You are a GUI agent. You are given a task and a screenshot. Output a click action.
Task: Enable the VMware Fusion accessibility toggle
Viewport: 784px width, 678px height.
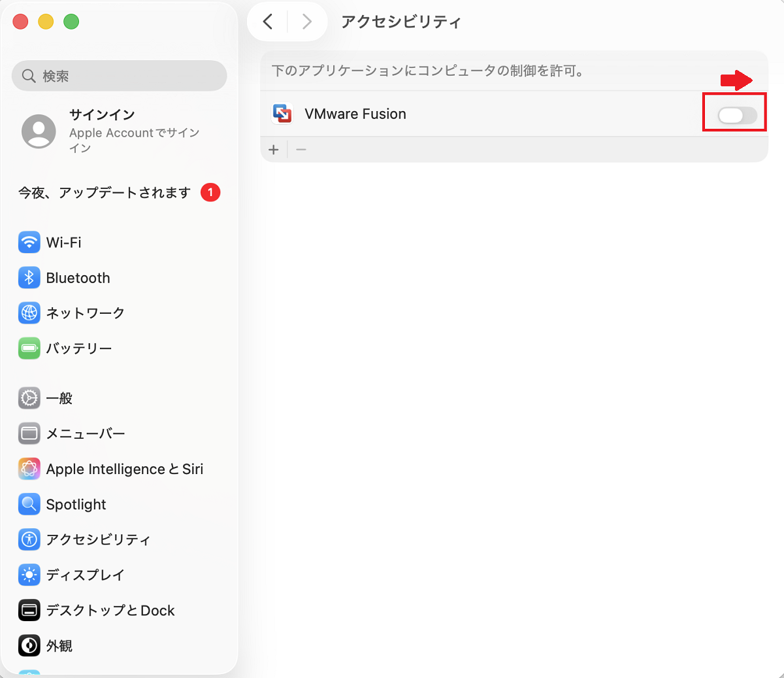click(x=737, y=116)
